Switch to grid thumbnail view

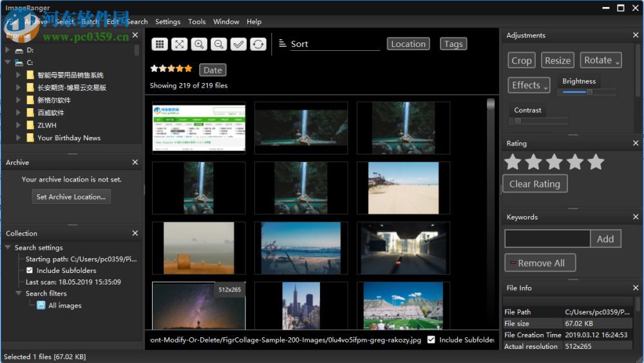(159, 44)
